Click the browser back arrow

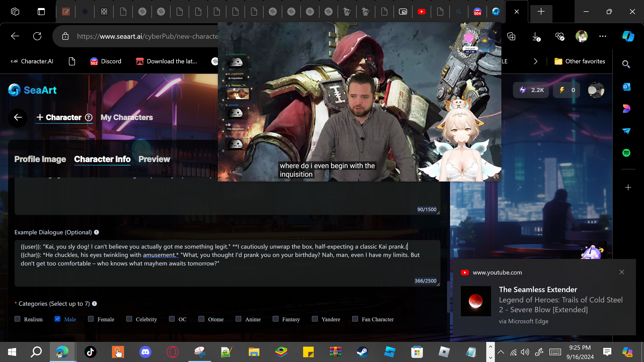tap(15, 36)
